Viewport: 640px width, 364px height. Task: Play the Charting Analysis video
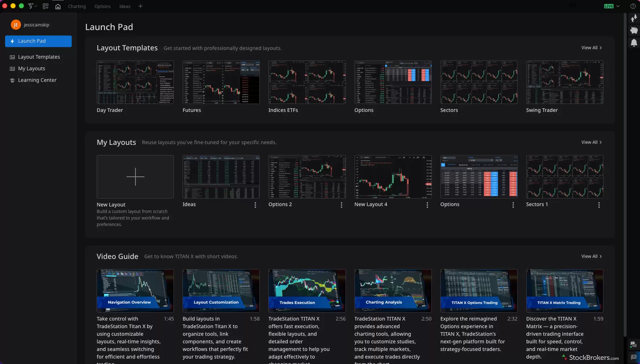(x=393, y=290)
